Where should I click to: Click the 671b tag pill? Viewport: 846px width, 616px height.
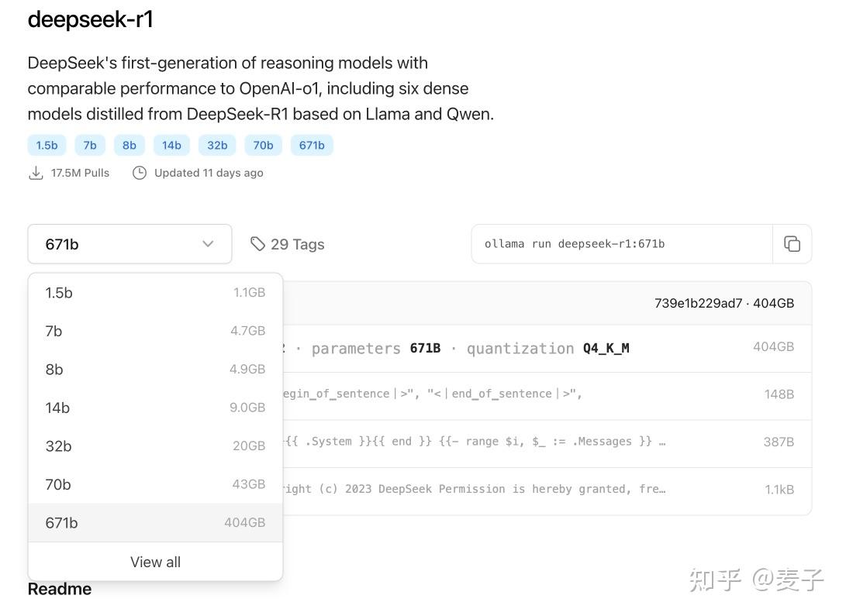coord(312,145)
